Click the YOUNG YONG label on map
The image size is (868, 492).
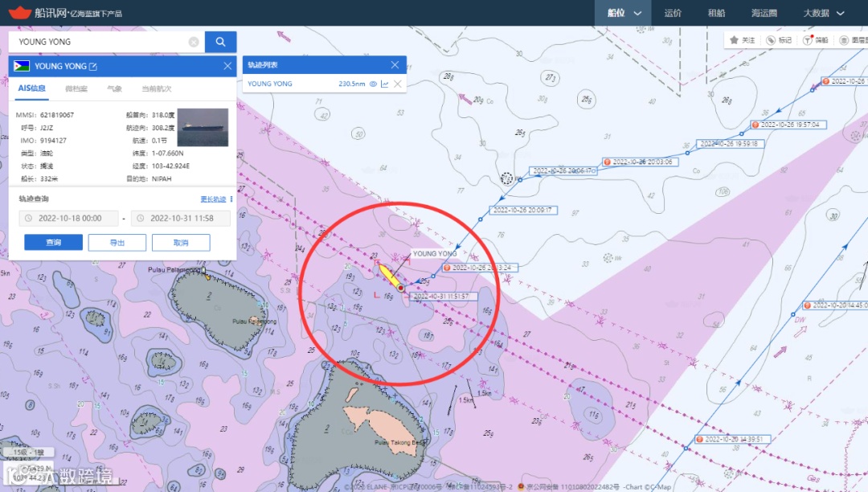435,253
